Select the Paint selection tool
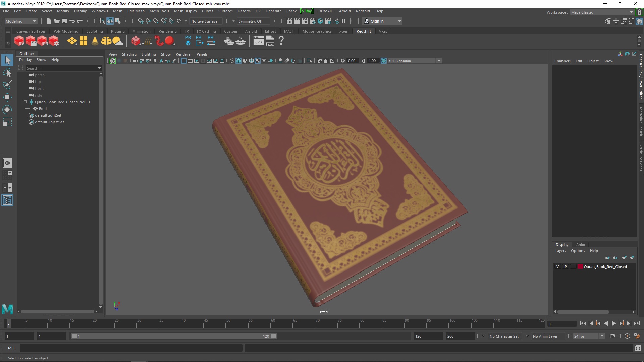 tap(7, 85)
